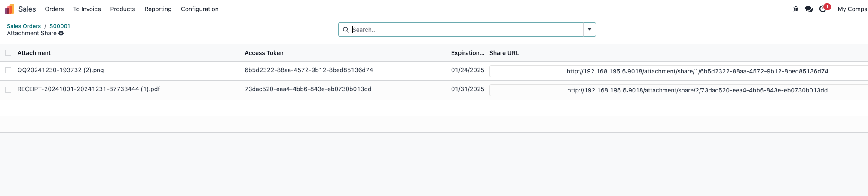Open the Orders menu
The image size is (868, 196).
54,9
